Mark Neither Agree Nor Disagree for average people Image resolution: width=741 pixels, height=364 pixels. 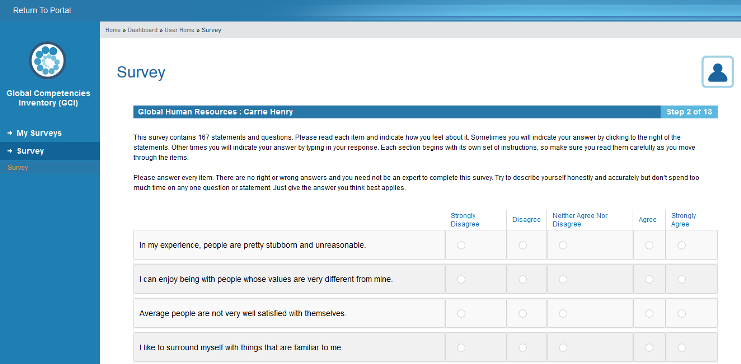pos(563,313)
